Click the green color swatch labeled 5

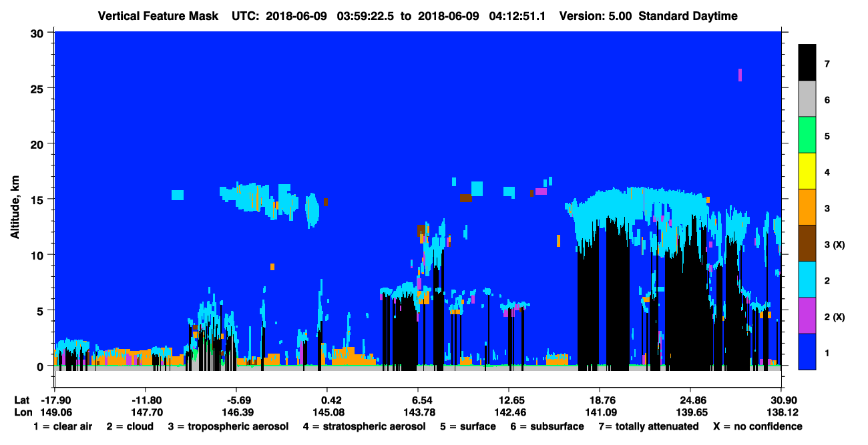pyautogui.click(x=807, y=135)
